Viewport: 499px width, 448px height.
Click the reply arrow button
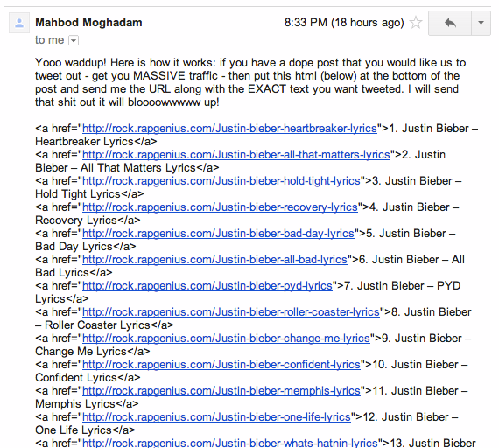(450, 23)
